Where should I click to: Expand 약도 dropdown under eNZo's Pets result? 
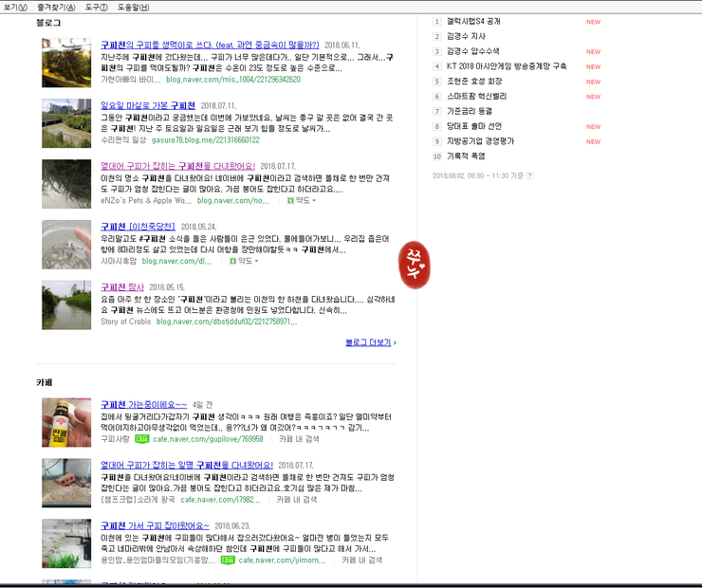tap(305, 200)
